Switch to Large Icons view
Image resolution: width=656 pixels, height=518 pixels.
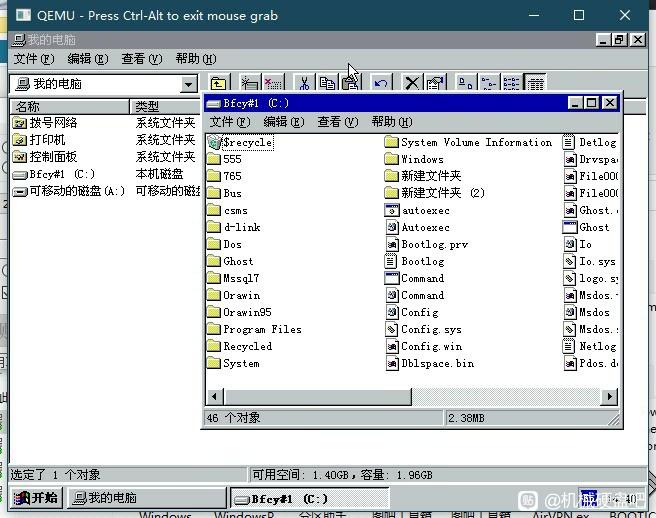click(465, 83)
